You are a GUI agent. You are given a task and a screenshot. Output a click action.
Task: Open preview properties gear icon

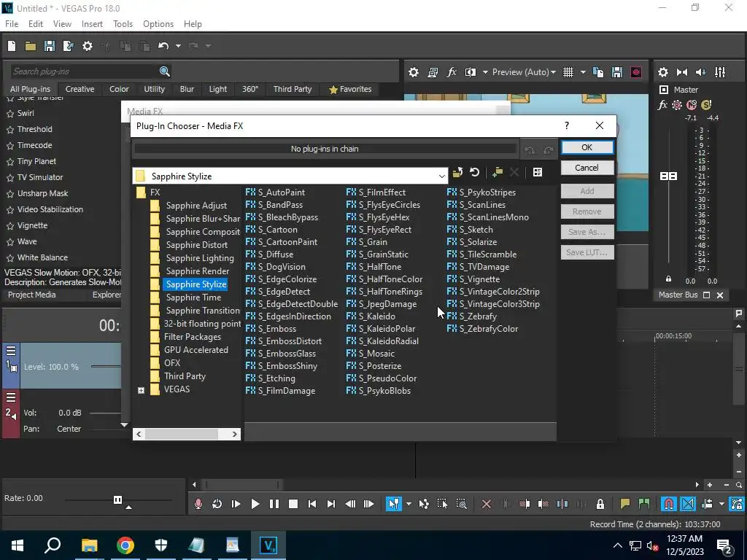pos(414,72)
